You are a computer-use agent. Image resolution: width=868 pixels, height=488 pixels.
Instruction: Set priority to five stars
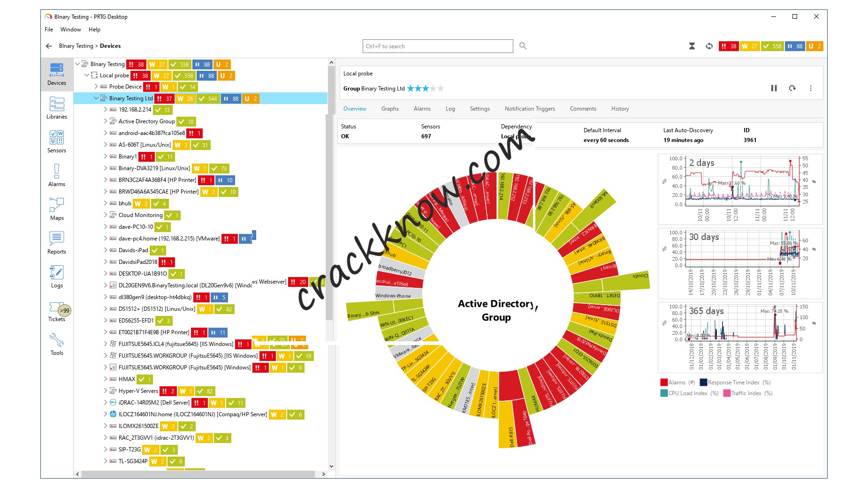[440, 88]
